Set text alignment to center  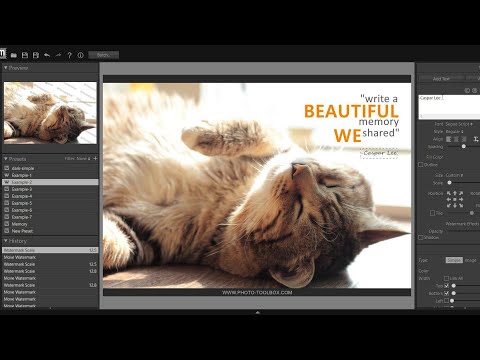pyautogui.click(x=456, y=139)
